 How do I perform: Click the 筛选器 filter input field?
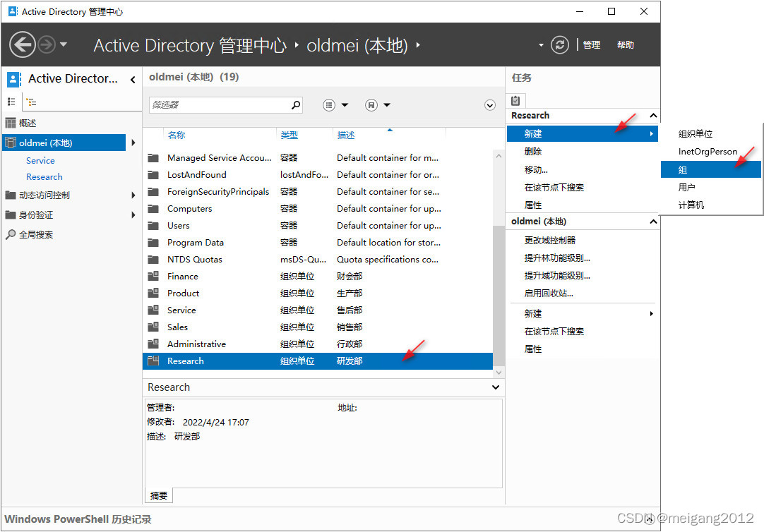[x=219, y=105]
